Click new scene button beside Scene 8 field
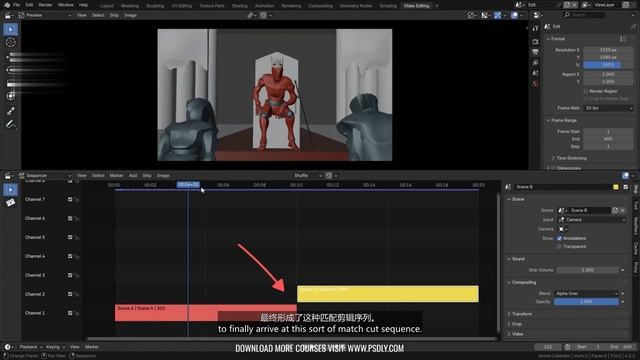Viewport: 640px width, 360px height. click(x=615, y=210)
